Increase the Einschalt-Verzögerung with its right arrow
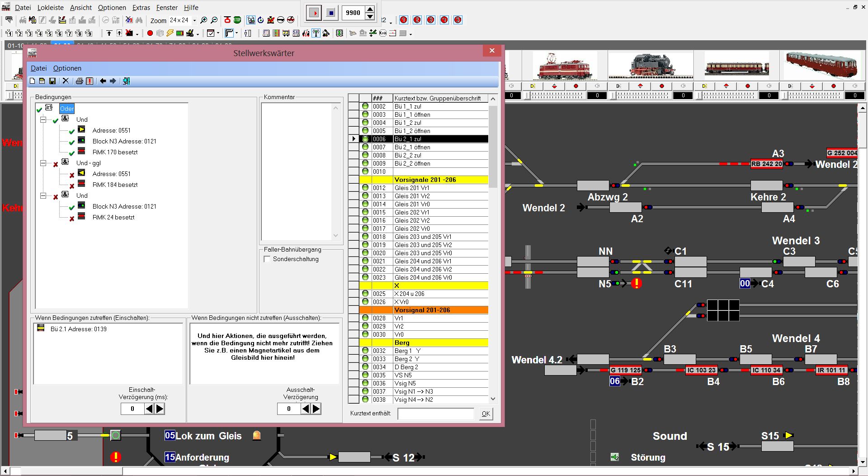 click(x=160, y=409)
